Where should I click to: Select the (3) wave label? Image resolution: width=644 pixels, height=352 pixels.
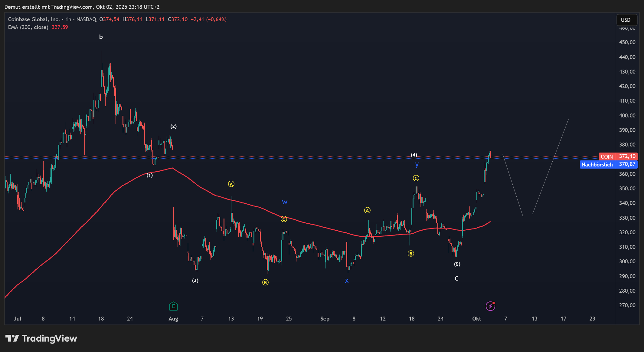point(195,281)
